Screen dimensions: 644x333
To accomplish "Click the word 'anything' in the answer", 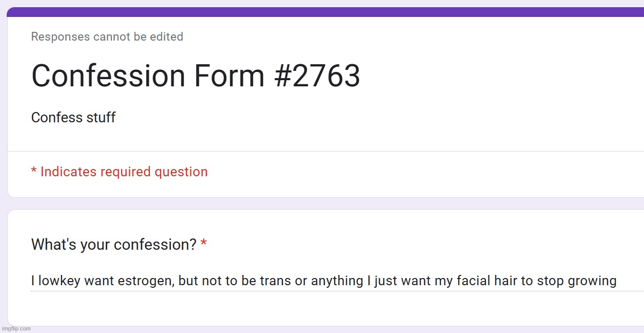I will pyautogui.click(x=337, y=281).
